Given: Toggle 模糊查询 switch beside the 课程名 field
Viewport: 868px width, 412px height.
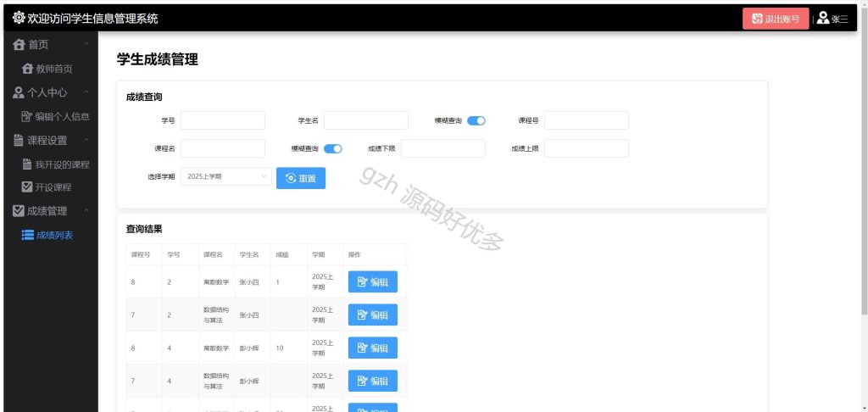Looking at the screenshot, I should click(332, 148).
